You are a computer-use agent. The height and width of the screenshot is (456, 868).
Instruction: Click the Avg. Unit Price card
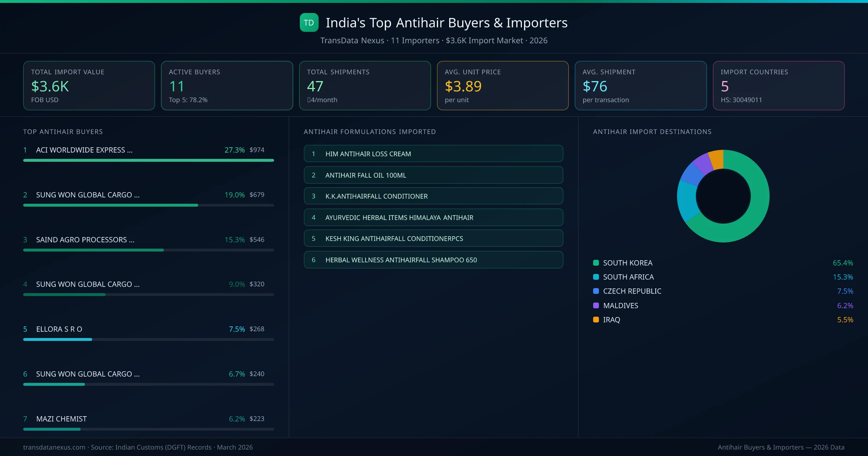(502, 85)
